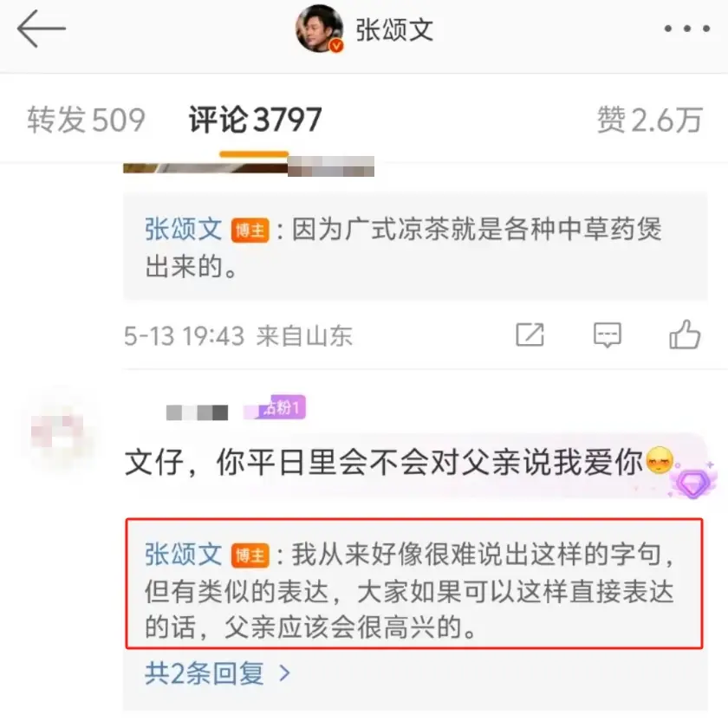Tap the comment reply bubble icon

(608, 335)
